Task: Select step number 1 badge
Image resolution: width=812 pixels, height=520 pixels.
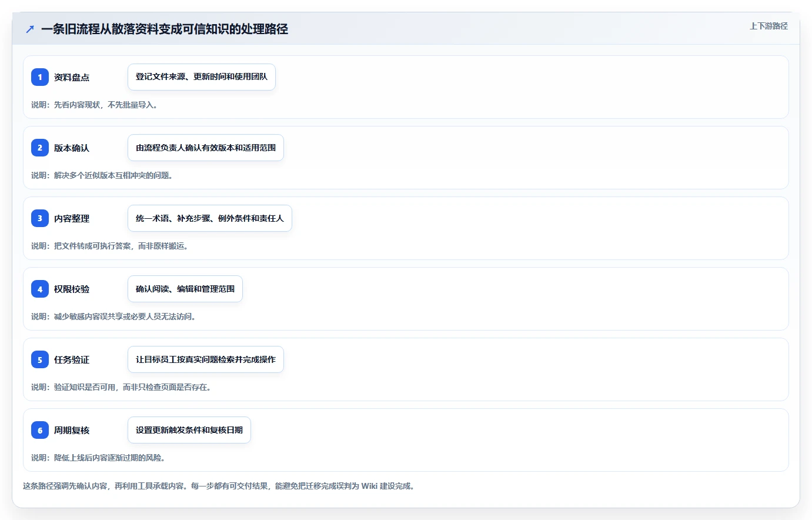Action: coord(40,77)
